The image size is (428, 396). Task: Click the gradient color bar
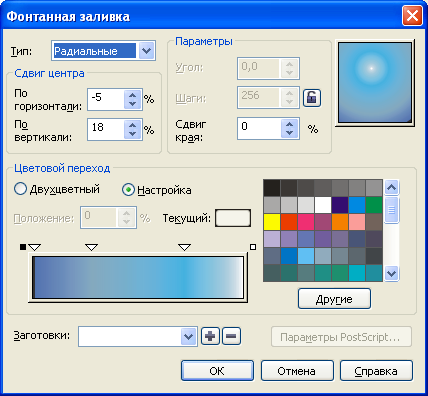click(x=138, y=277)
